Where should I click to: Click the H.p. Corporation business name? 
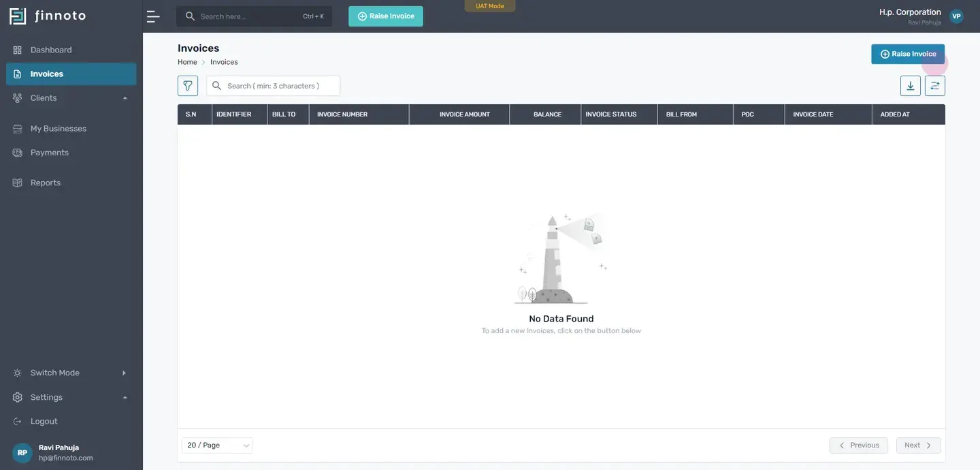(910, 12)
